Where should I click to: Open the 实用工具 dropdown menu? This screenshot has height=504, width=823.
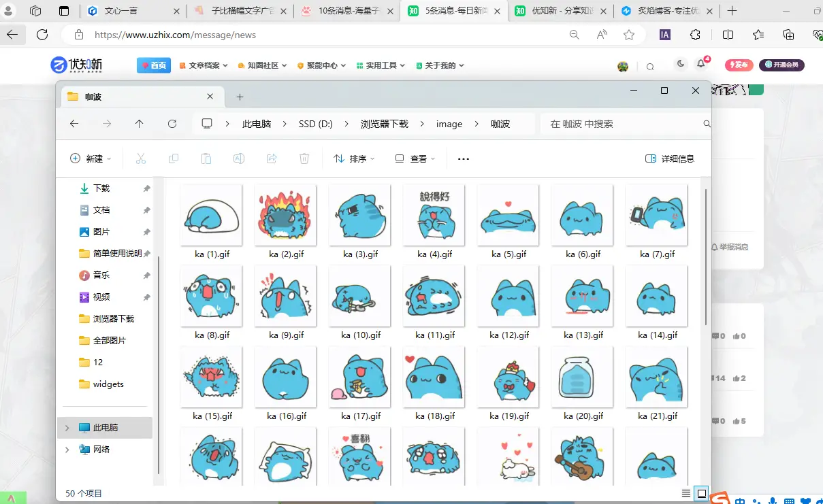pos(381,65)
